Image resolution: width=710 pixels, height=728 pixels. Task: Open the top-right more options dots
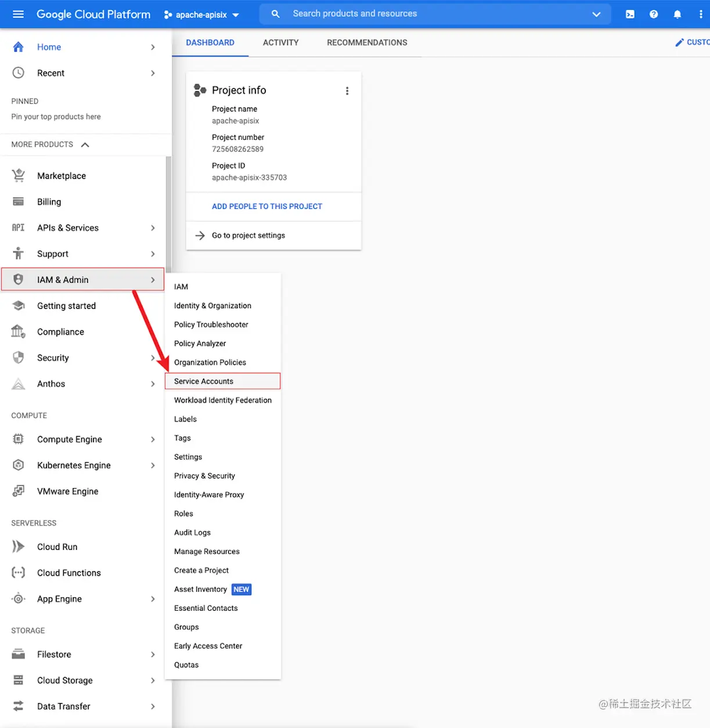pos(701,14)
